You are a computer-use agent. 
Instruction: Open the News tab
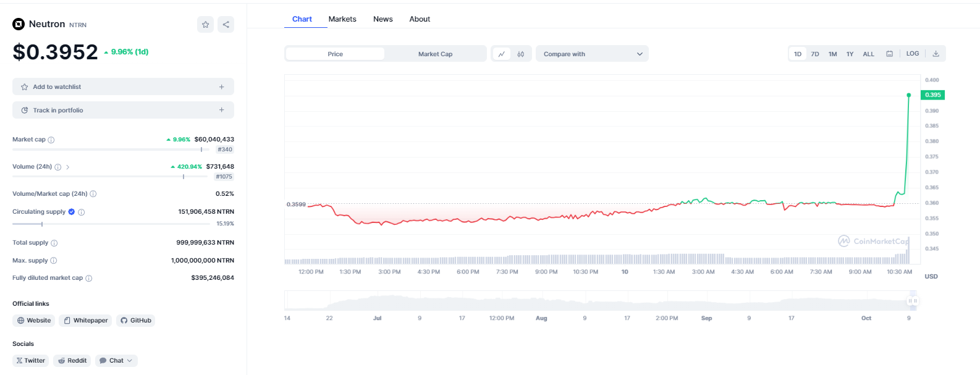pos(382,19)
